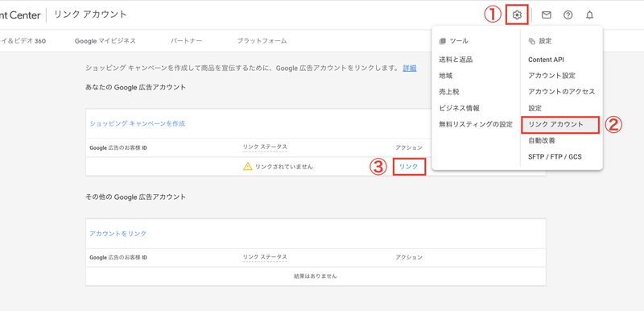Click the リンクされていません warning icon
This screenshot has height=311, width=644.
click(x=247, y=167)
